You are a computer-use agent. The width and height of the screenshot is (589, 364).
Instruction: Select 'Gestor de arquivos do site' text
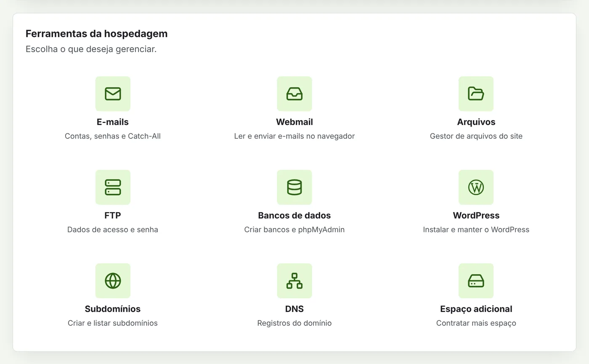pos(476,136)
